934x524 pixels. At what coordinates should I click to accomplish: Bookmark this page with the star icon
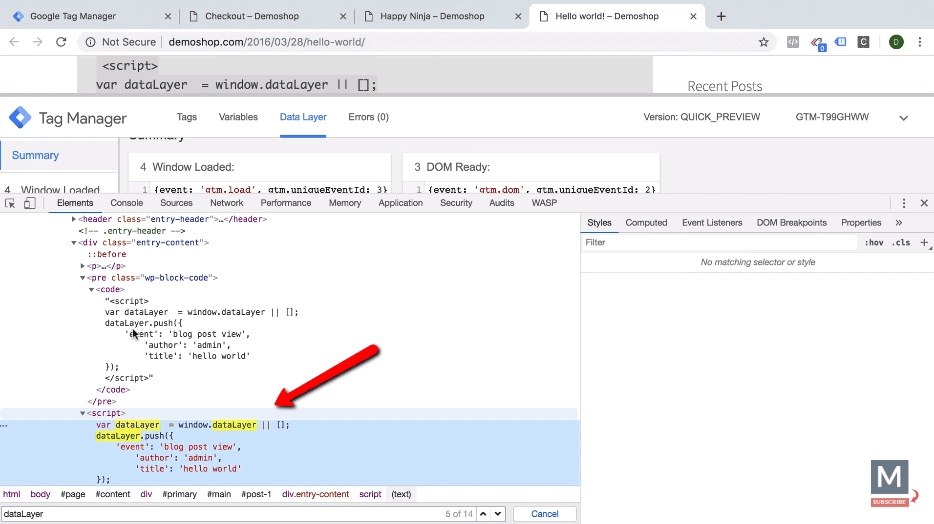pyautogui.click(x=764, y=42)
